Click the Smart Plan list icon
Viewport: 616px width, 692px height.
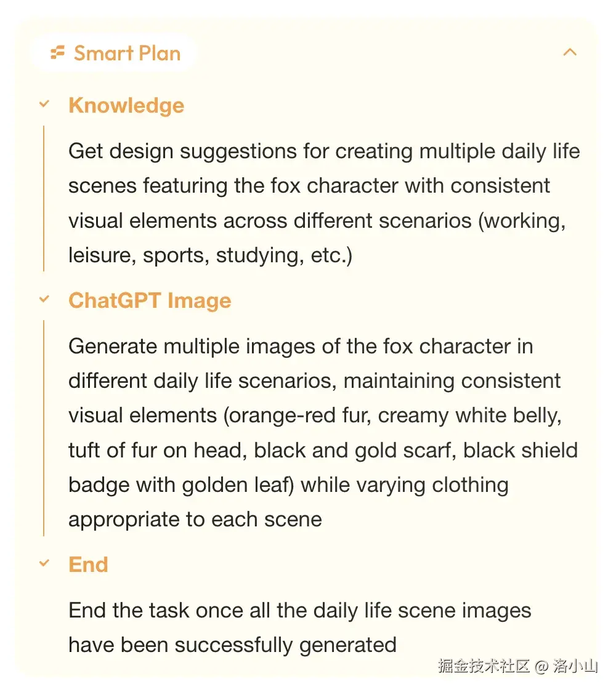pyautogui.click(x=58, y=53)
